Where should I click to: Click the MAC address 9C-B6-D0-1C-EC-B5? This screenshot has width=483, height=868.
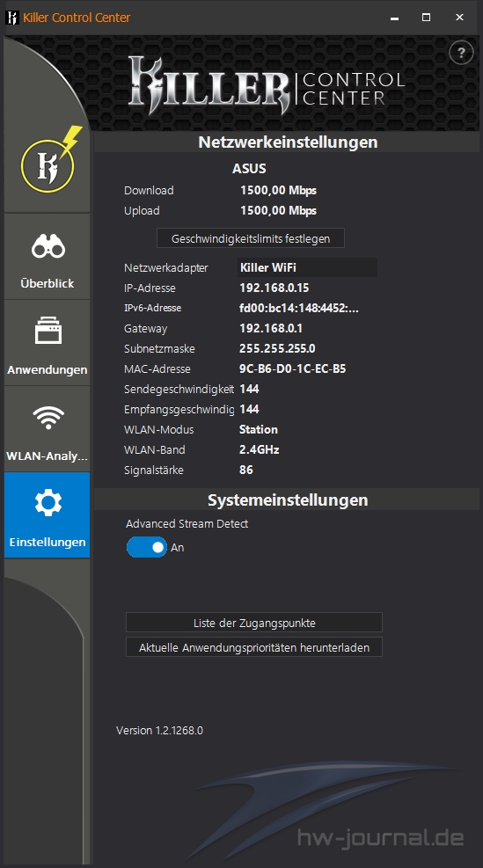[x=292, y=368]
